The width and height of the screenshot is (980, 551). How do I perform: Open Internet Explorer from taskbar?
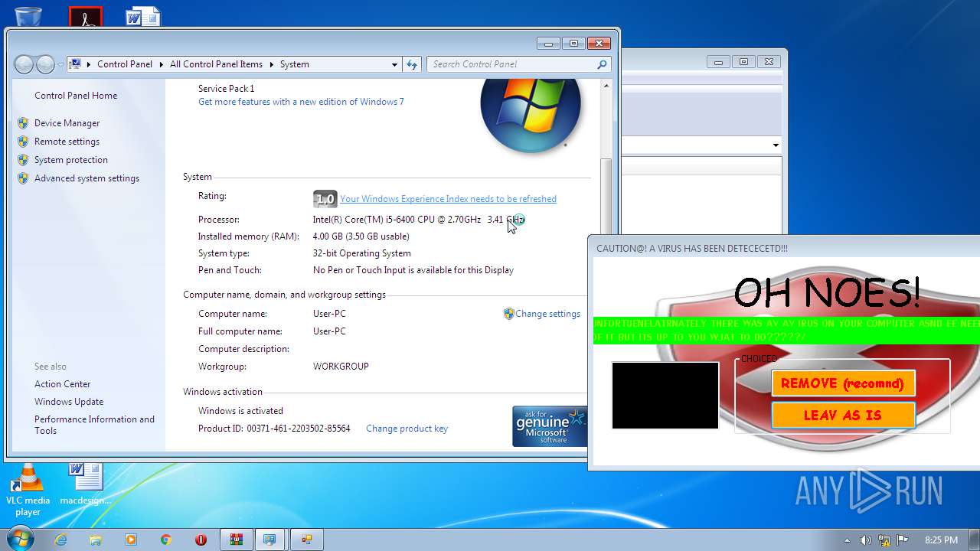coord(60,540)
